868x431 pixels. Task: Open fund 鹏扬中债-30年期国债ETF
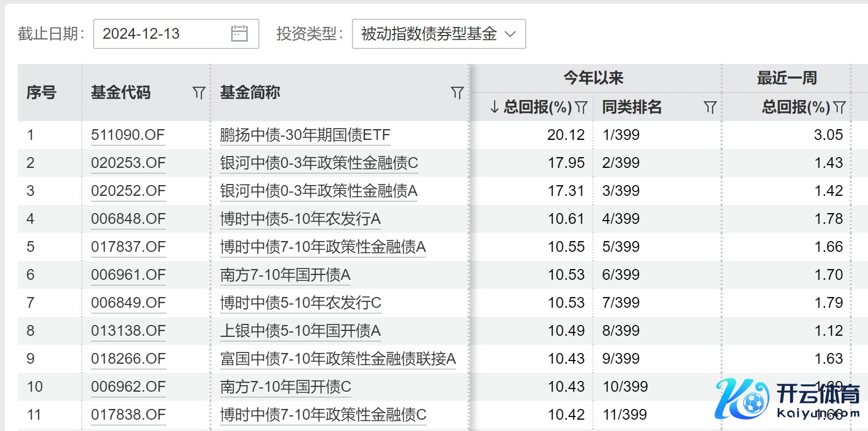point(305,135)
